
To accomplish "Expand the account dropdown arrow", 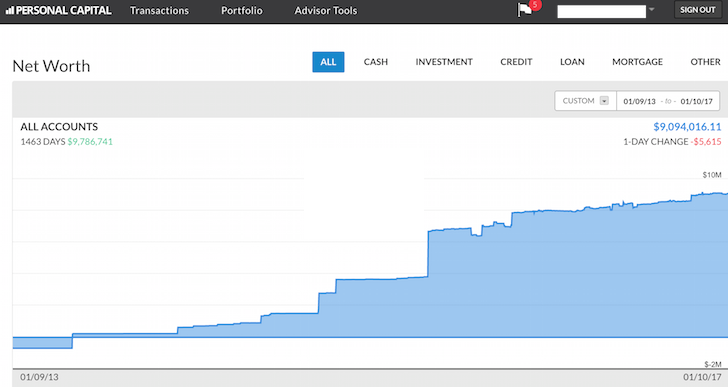I will 652,9.
